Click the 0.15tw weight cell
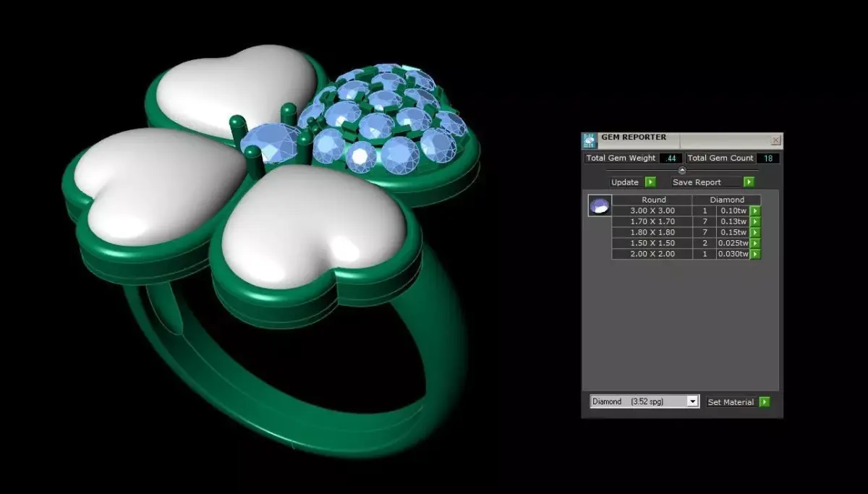 pyautogui.click(x=733, y=232)
